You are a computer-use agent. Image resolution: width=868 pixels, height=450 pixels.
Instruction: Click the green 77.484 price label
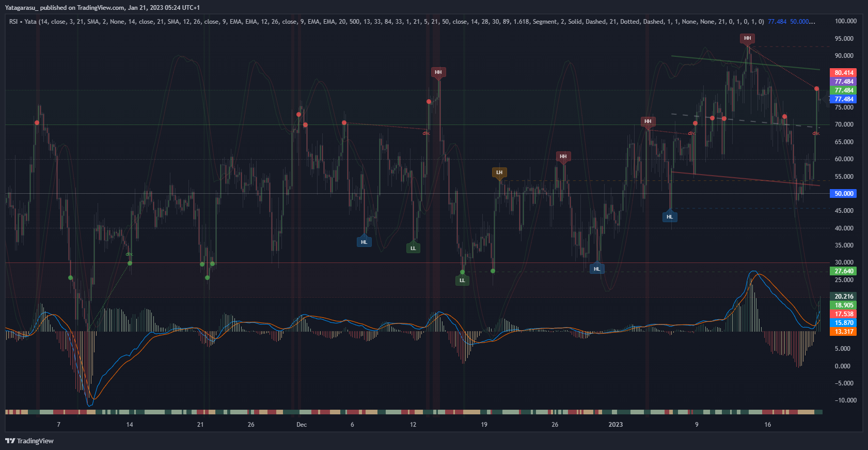tap(844, 90)
